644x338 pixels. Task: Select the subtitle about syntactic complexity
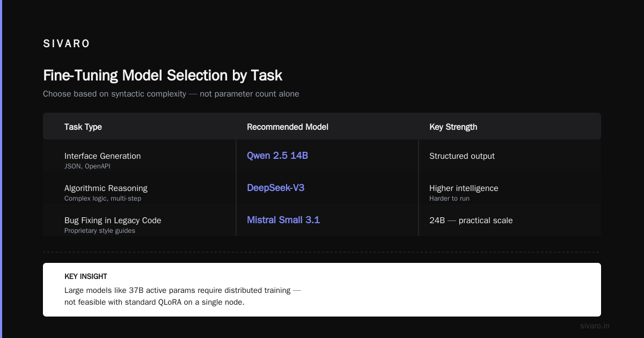pyautogui.click(x=171, y=94)
